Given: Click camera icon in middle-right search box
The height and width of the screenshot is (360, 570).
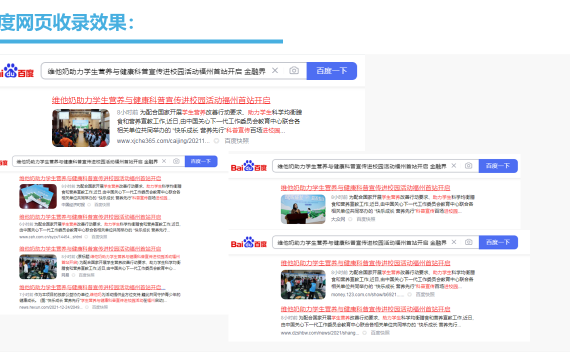Looking at the screenshot, I should pos(468,166).
